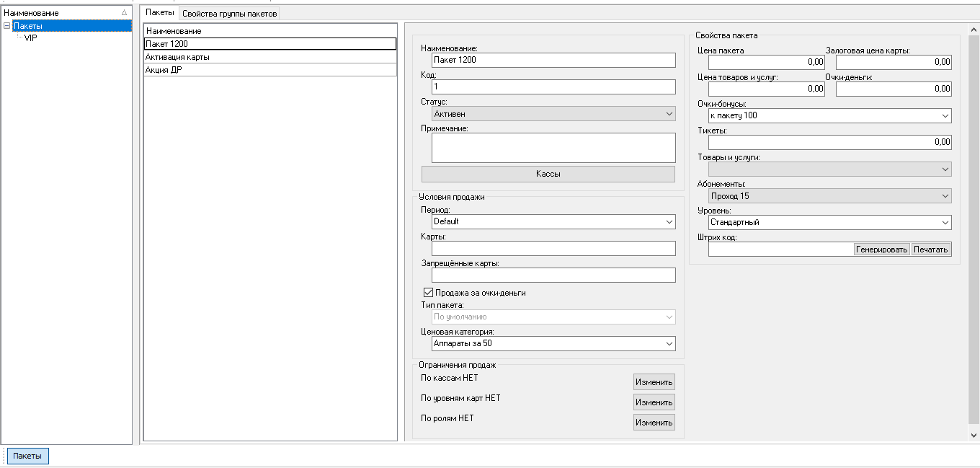
Task: Sort tree by Наименование column header
Action: 66,13
